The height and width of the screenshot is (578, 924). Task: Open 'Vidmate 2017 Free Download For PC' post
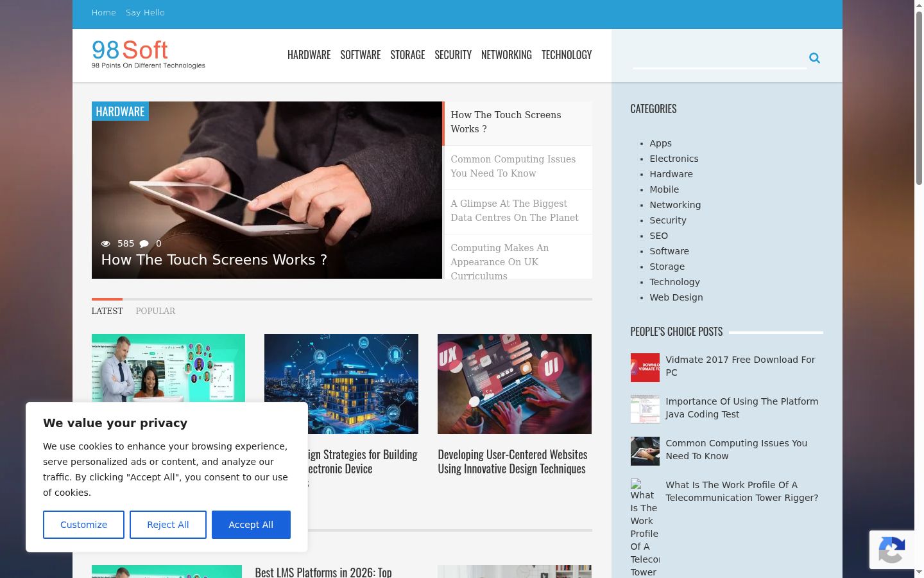pyautogui.click(x=740, y=366)
